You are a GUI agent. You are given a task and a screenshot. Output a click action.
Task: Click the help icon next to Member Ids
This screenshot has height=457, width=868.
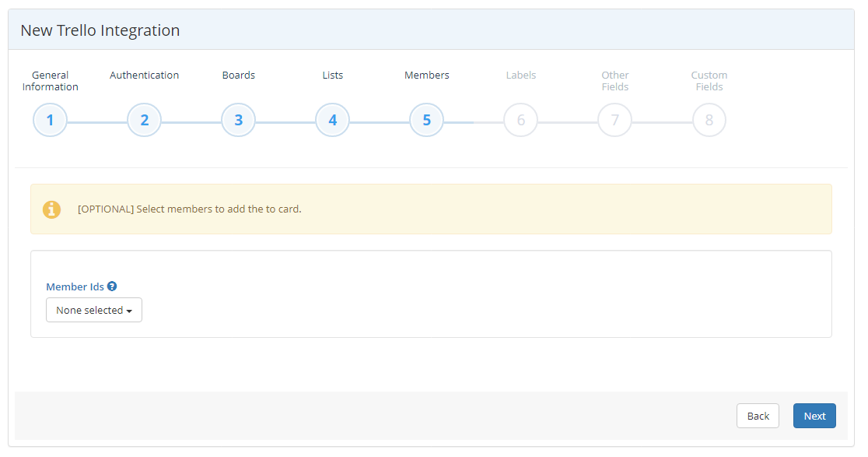point(112,286)
